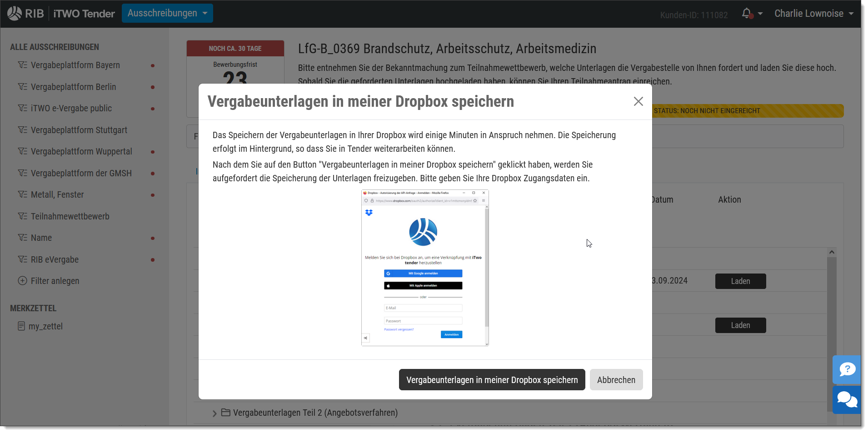Select Vergabeplattform Stuttgart filter

click(79, 130)
